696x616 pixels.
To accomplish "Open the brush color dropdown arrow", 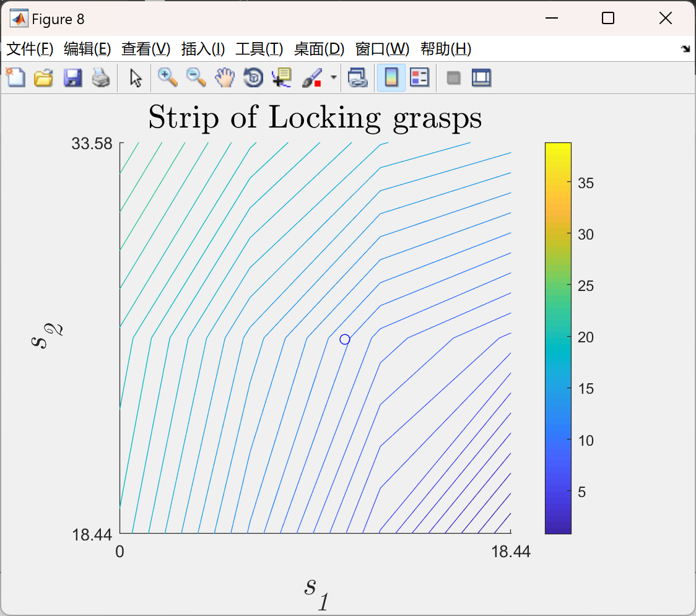I will (x=333, y=77).
